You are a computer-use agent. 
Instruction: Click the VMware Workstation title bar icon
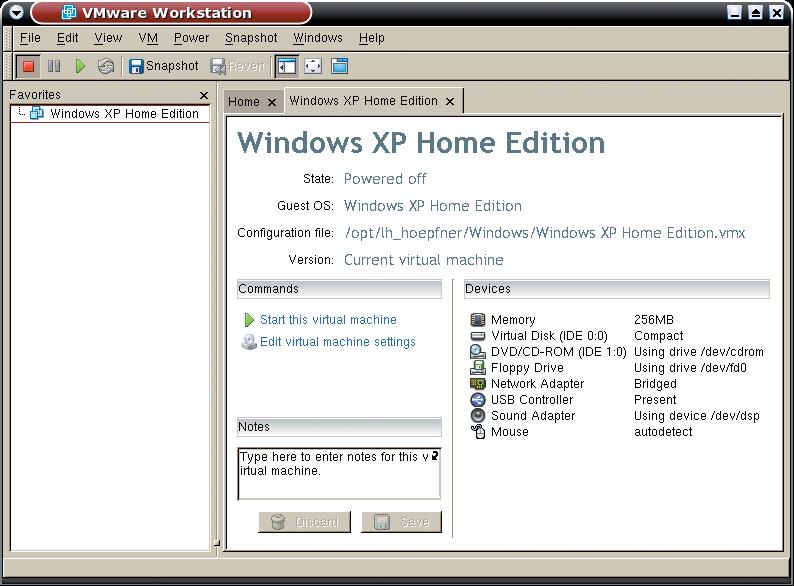(68, 12)
